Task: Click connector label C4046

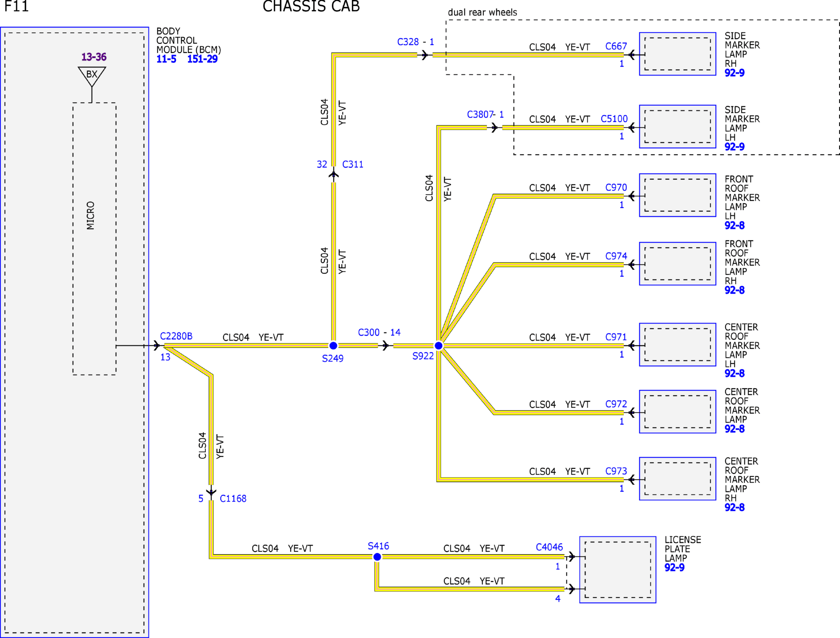Action: click(549, 547)
